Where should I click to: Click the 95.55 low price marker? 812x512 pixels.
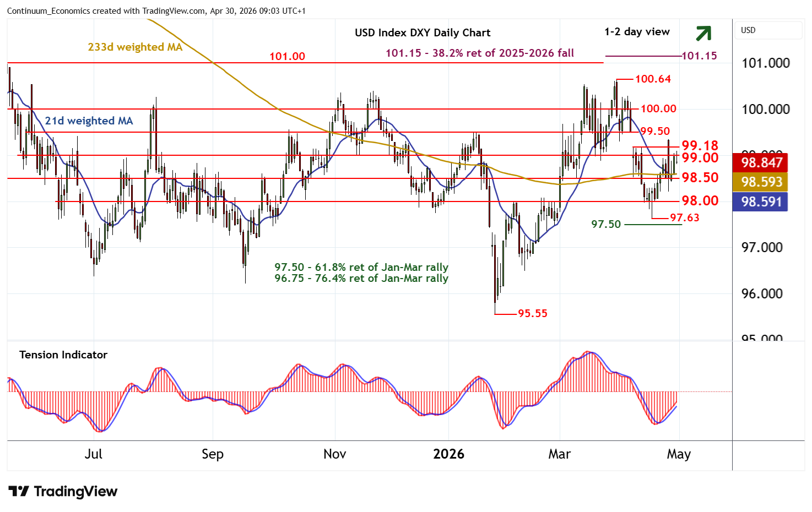[x=532, y=313]
